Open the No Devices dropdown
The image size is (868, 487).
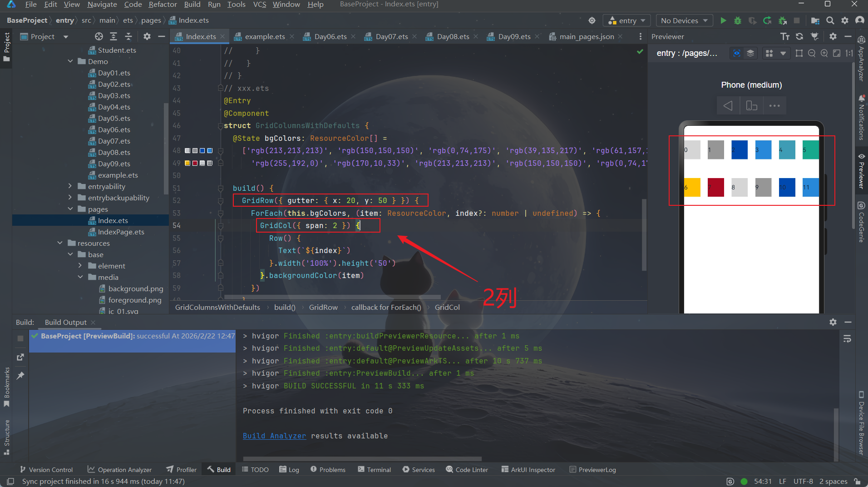684,20
